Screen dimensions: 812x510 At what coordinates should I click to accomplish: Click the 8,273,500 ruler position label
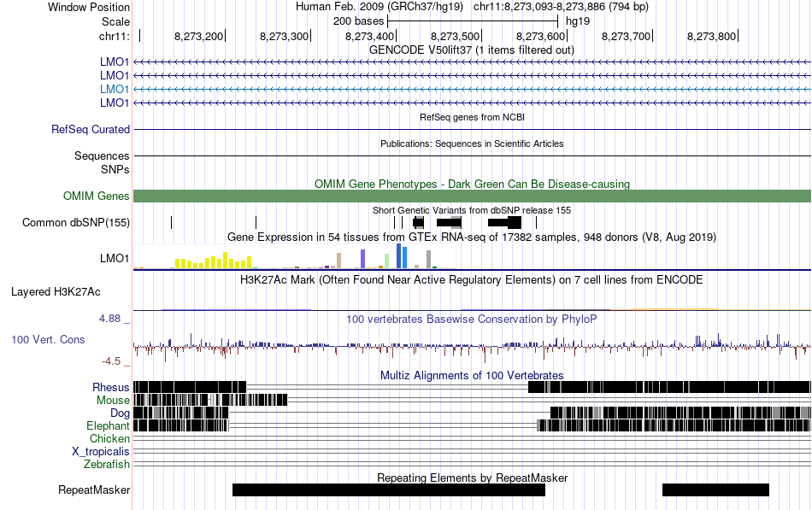456,36
